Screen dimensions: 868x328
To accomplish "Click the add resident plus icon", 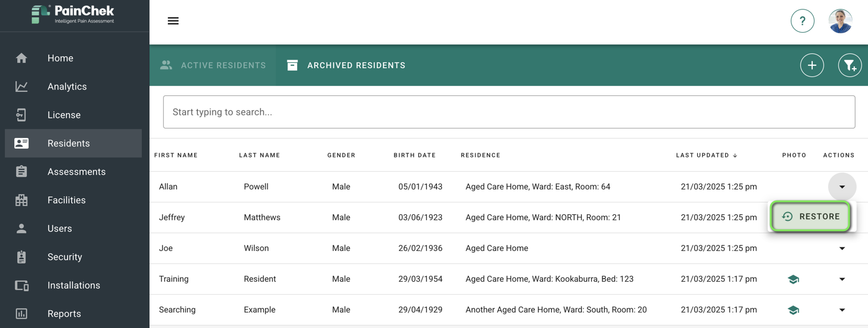I will (x=812, y=65).
